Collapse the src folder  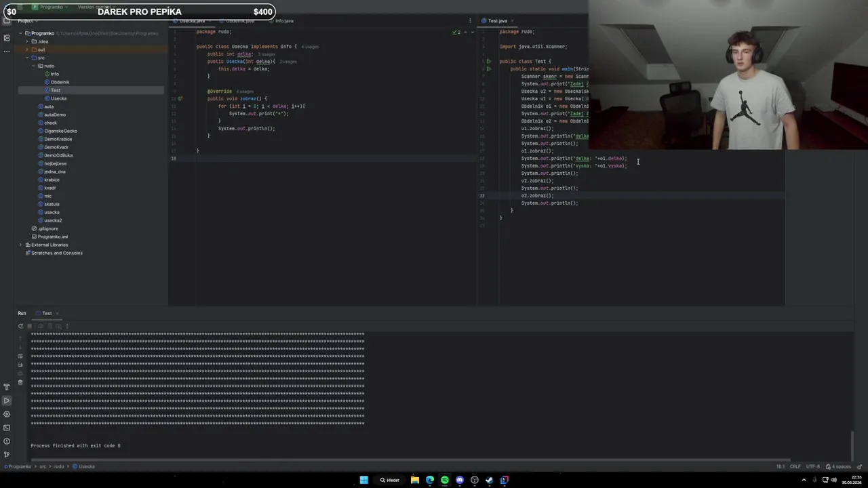tap(27, 58)
